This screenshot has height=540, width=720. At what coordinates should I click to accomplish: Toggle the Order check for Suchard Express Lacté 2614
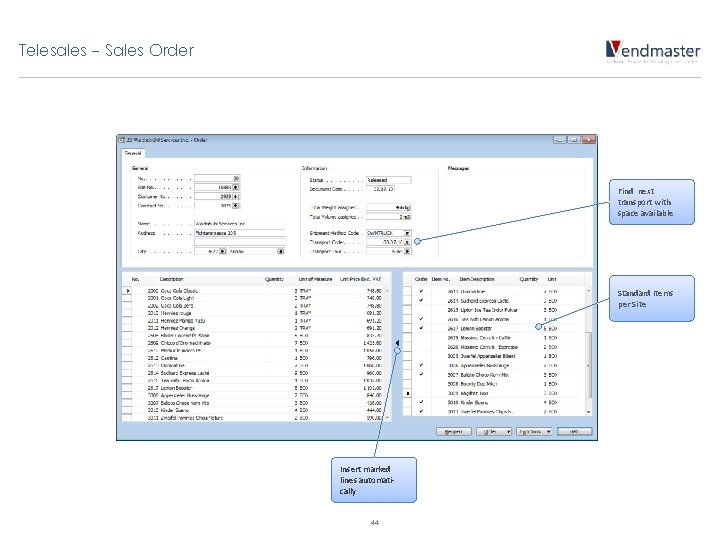tap(421, 300)
